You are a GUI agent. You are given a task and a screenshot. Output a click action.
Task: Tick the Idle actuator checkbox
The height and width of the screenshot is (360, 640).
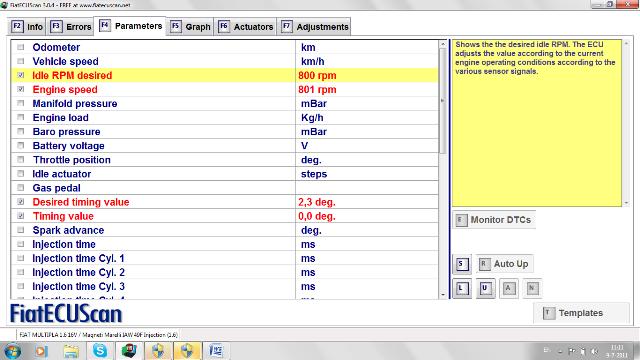(20, 174)
